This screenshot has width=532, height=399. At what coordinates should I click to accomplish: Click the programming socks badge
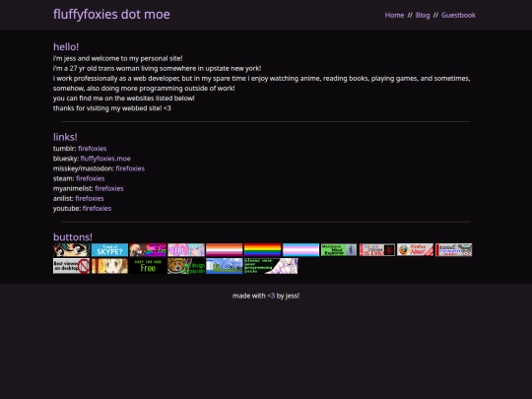pyautogui.click(x=271, y=266)
